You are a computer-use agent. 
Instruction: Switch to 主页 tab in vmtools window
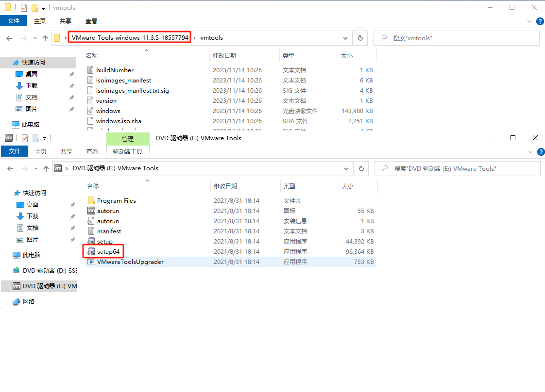click(x=40, y=21)
